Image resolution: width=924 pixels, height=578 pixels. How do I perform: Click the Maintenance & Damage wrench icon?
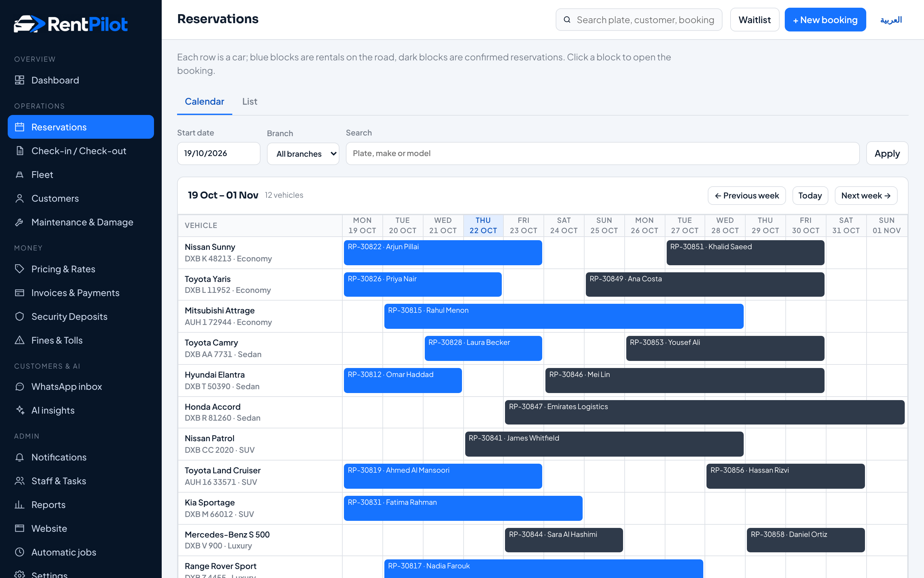20,222
